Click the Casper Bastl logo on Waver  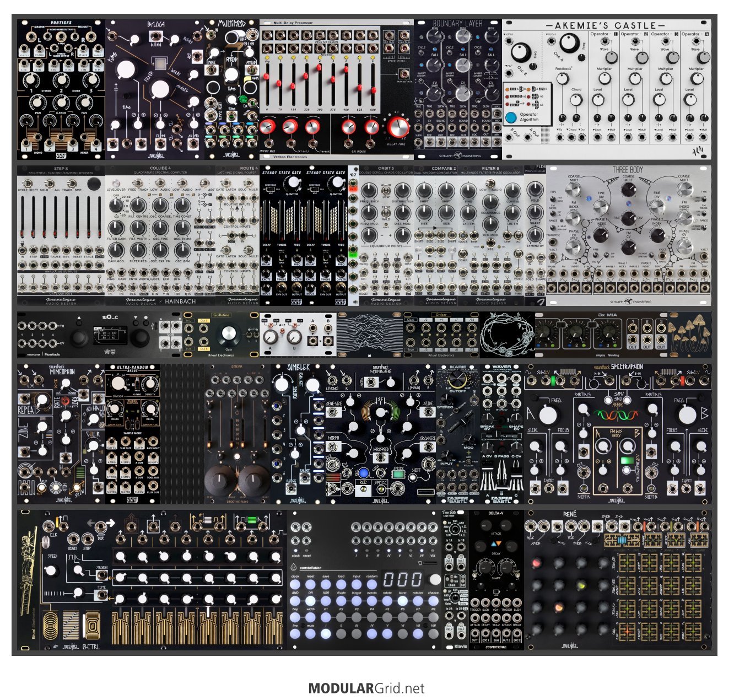(502, 499)
